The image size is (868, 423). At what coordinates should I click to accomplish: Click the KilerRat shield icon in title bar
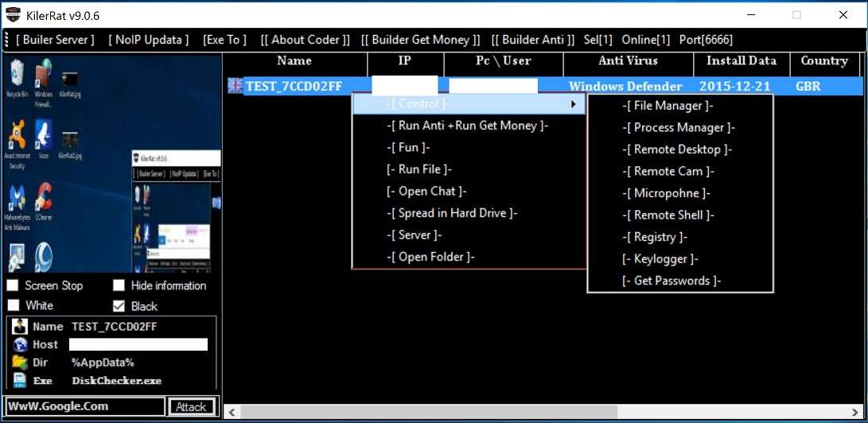coord(13,14)
